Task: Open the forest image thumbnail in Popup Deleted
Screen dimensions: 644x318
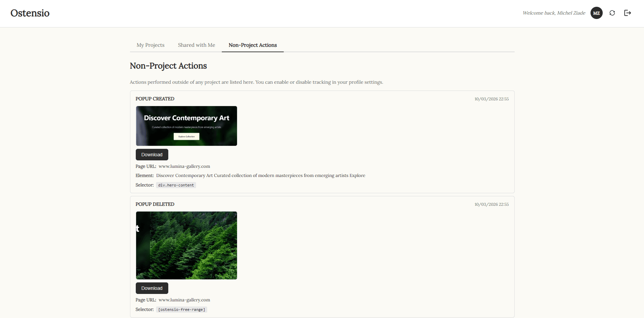Action: click(186, 245)
